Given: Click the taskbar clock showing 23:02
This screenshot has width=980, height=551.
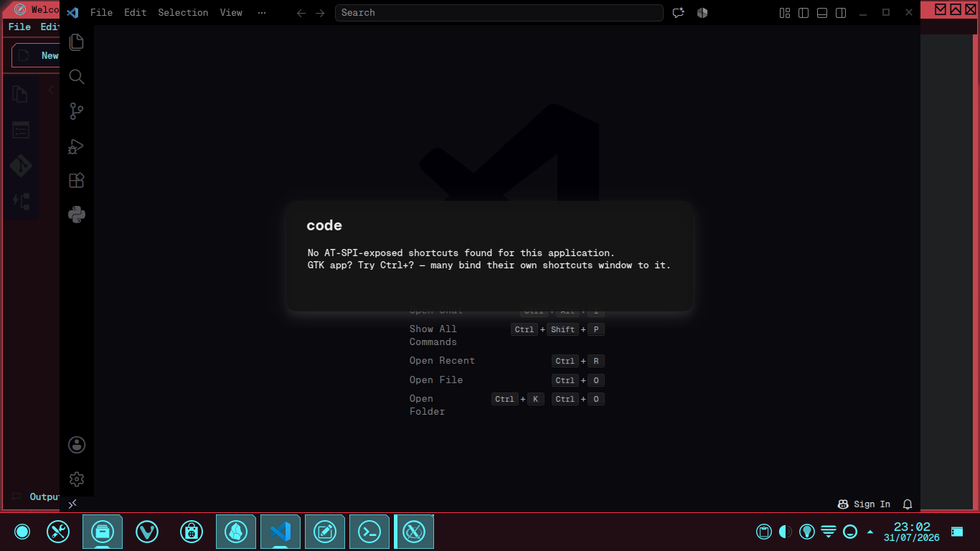Looking at the screenshot, I should 911,532.
